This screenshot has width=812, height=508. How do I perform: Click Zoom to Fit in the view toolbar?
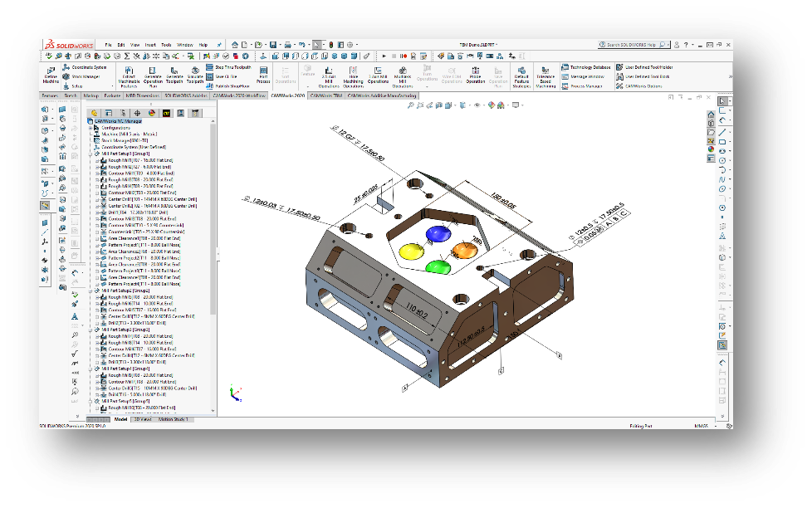click(410, 105)
